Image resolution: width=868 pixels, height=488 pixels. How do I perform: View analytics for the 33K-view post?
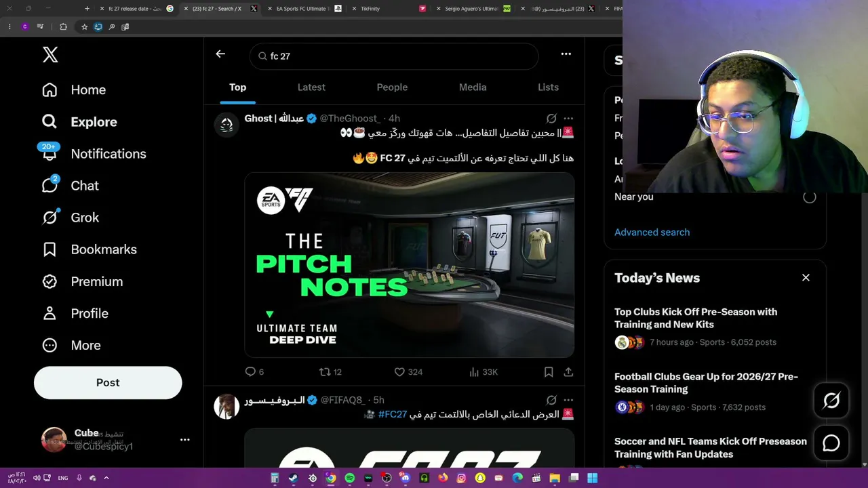[x=484, y=371]
